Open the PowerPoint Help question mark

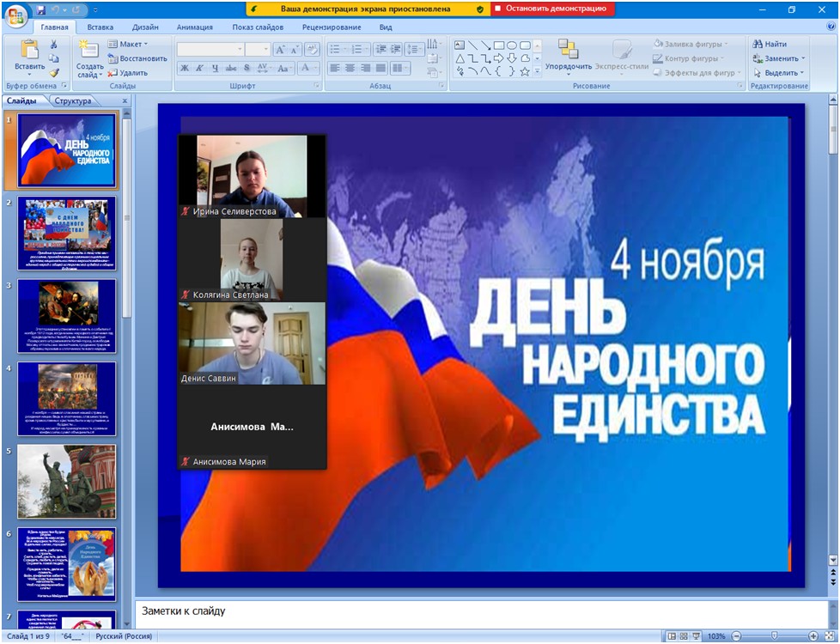pos(831,27)
